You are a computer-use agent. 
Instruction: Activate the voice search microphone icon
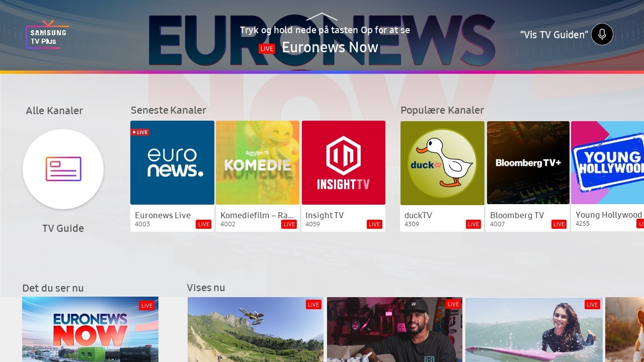(602, 34)
